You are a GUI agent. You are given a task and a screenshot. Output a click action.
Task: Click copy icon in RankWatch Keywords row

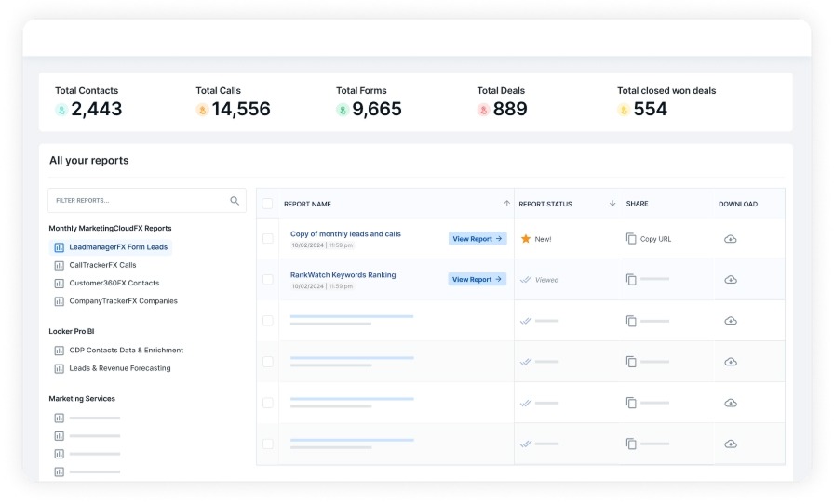tap(631, 280)
